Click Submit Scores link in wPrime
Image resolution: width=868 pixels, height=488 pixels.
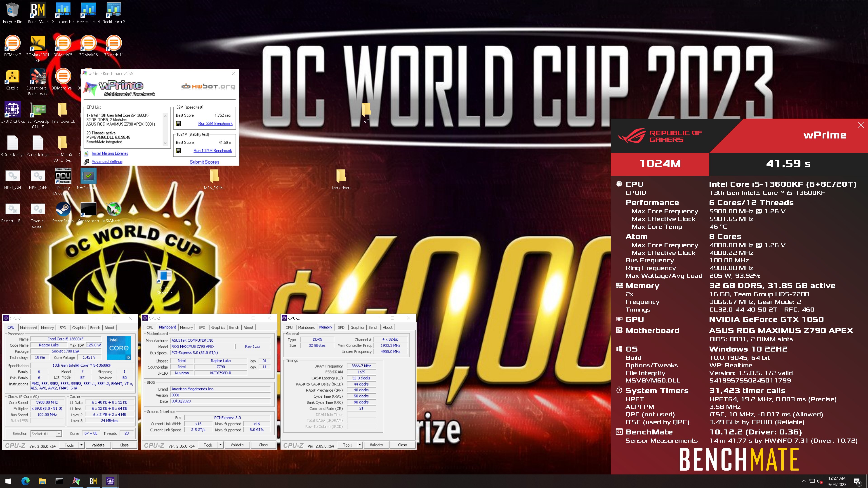(204, 162)
